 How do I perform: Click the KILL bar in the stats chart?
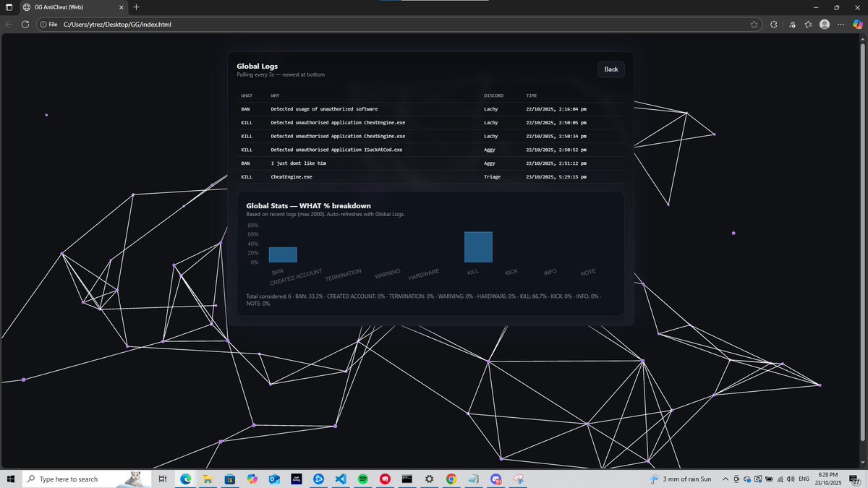[x=479, y=247]
